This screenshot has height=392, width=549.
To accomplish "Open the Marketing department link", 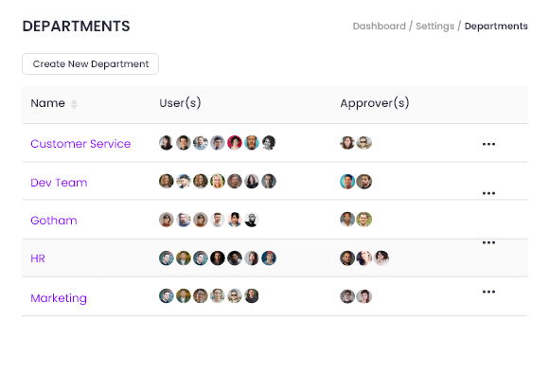I will pyautogui.click(x=59, y=298).
